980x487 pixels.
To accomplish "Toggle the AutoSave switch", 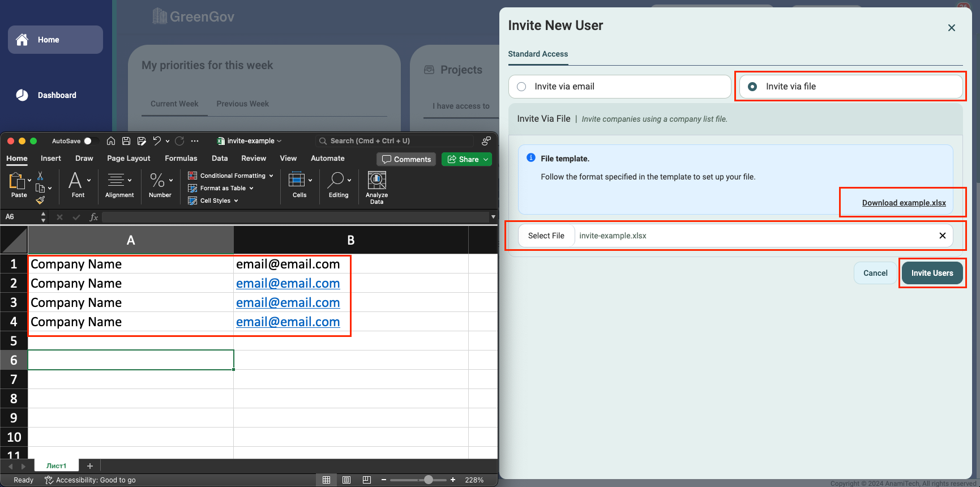I will [91, 141].
